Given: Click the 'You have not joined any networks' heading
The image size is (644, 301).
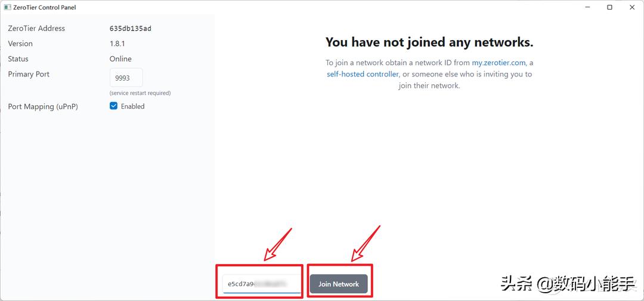Looking at the screenshot, I should (429, 42).
